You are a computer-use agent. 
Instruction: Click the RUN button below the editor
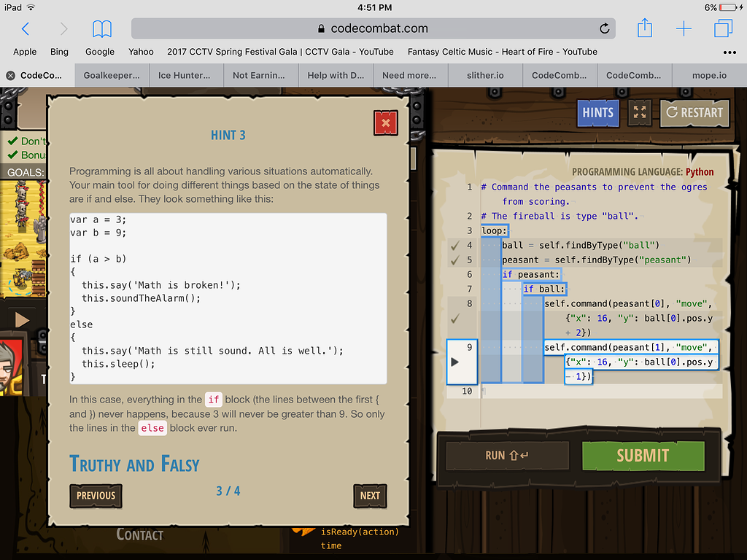(506, 455)
